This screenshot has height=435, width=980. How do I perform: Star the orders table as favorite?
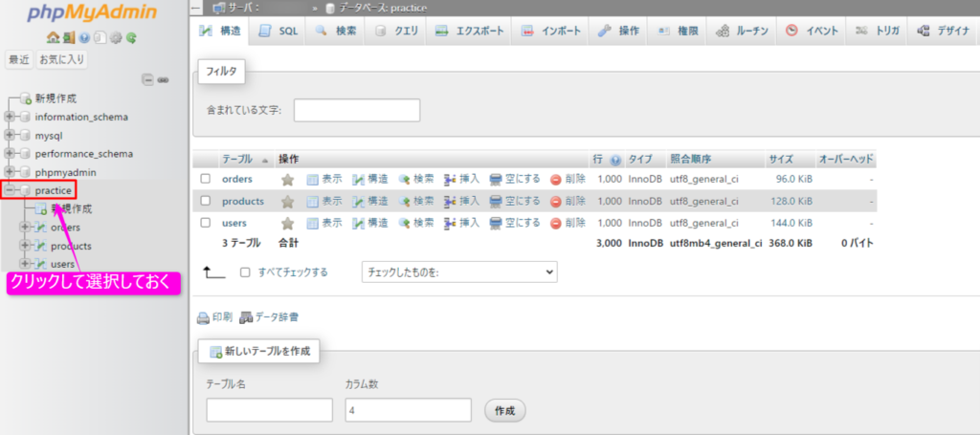point(286,179)
